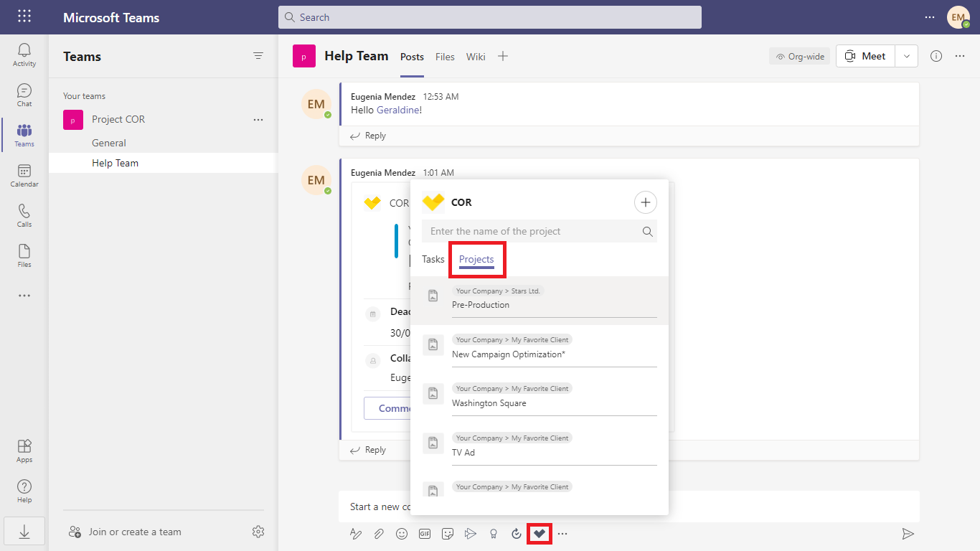Screen dimensions: 980x551
Task: Choose the Washington Square project
Action: click(x=540, y=398)
